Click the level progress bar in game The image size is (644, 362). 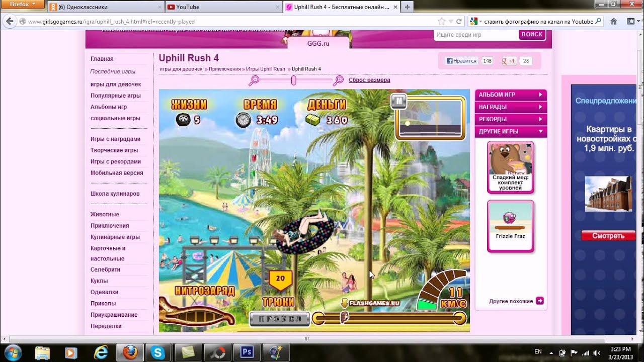coord(389,318)
